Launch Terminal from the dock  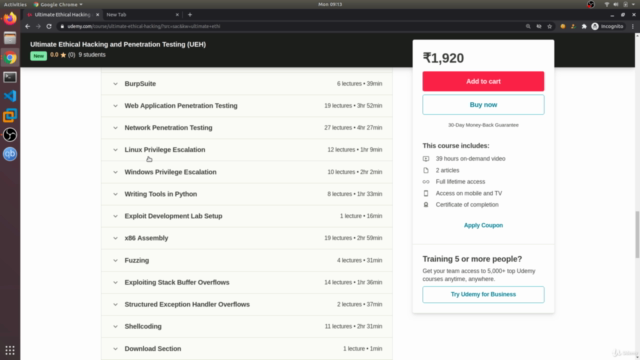(10, 77)
